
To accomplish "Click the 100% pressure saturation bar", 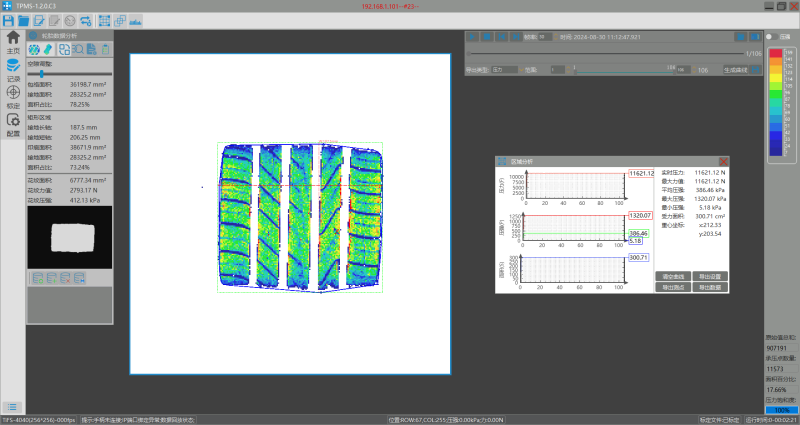I will click(x=782, y=410).
